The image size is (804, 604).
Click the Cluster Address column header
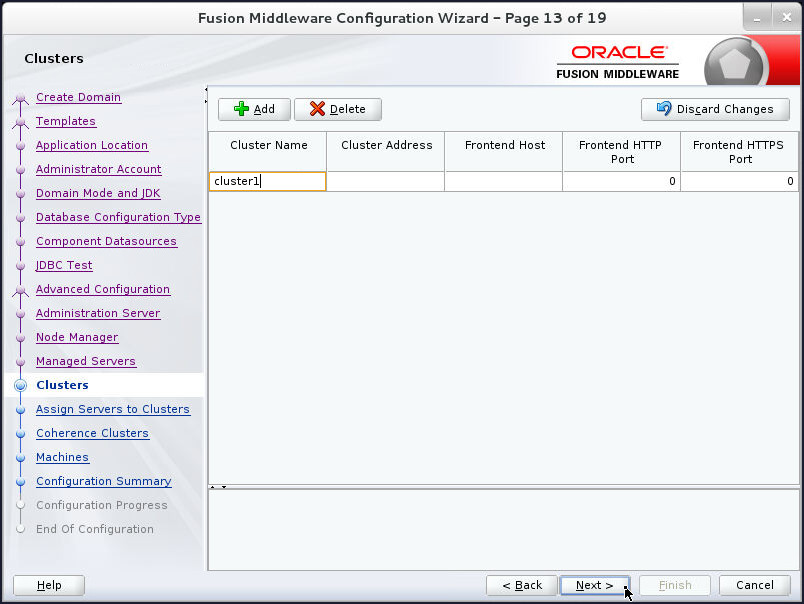coord(386,151)
